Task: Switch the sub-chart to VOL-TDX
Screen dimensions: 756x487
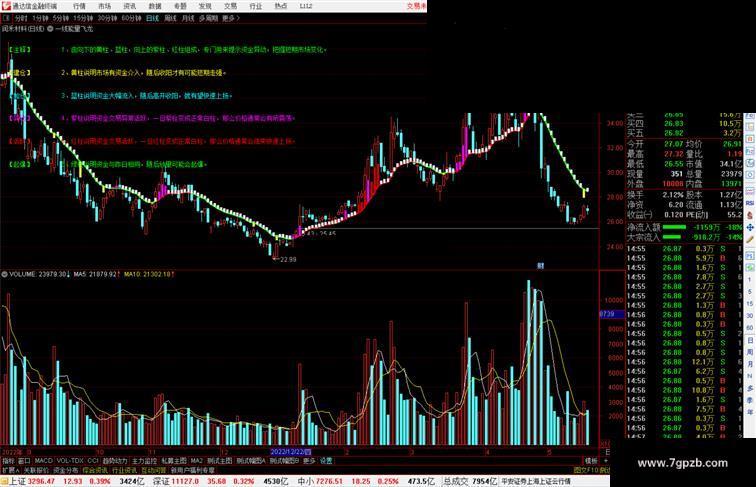Action: 70,461
